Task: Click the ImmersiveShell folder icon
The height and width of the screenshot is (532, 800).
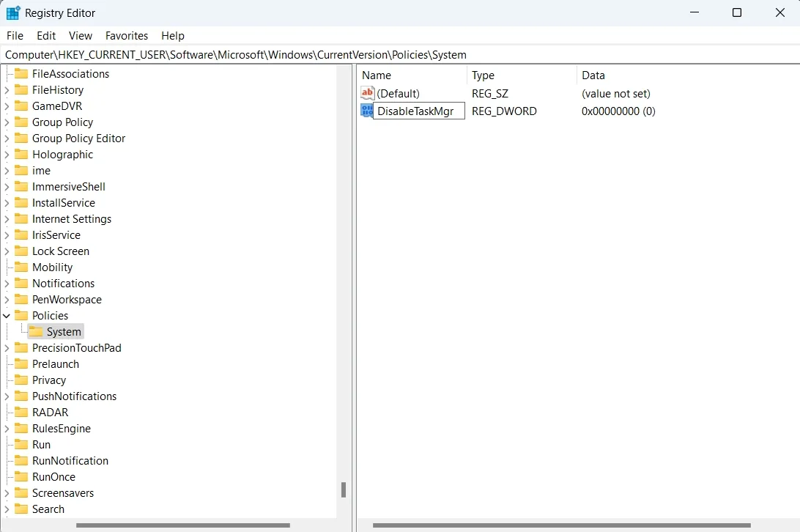Action: pos(21,186)
